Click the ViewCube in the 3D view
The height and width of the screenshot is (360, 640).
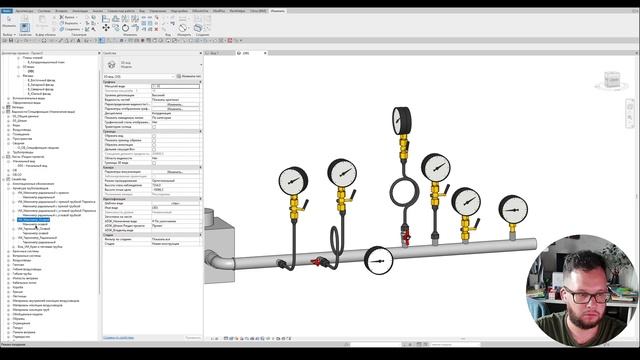(x=611, y=80)
